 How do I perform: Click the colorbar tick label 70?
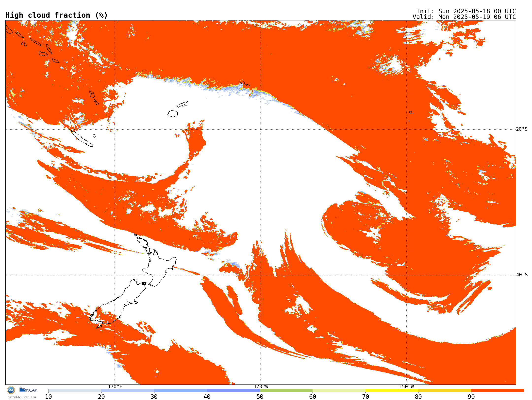pos(366,397)
